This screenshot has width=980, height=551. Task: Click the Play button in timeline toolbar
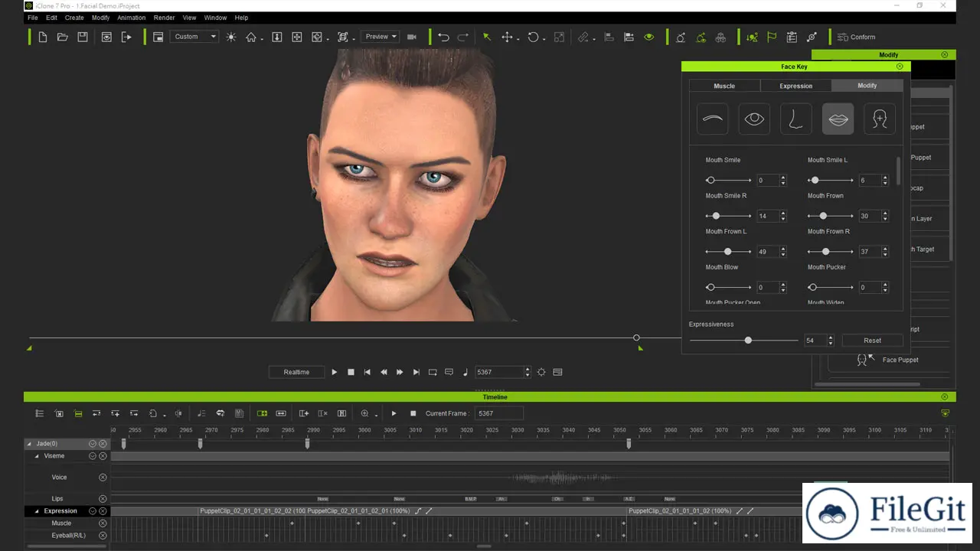tap(394, 413)
